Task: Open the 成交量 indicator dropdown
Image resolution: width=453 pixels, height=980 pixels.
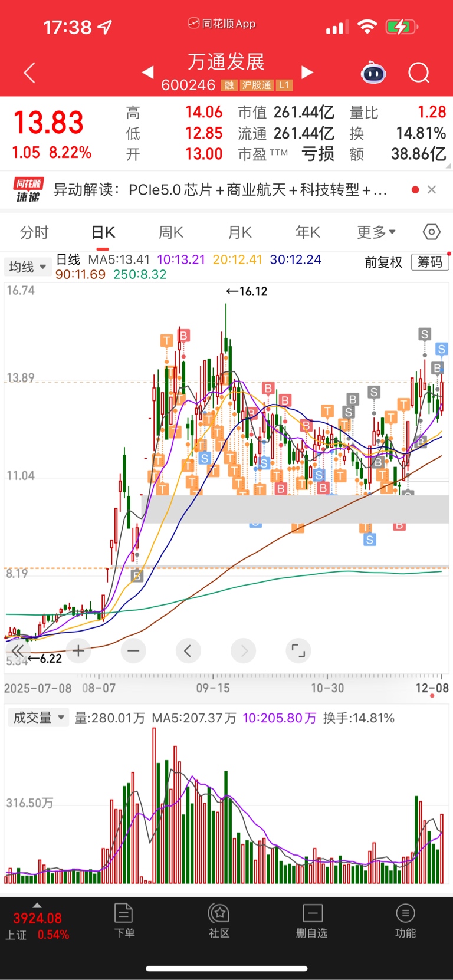Action: coord(38,718)
